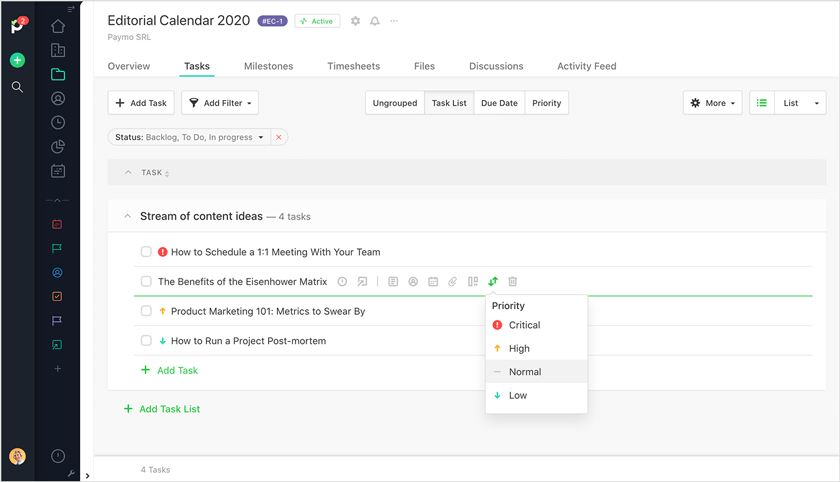840x482 pixels.
Task: Switch to the Timesheets tab
Action: tap(354, 66)
